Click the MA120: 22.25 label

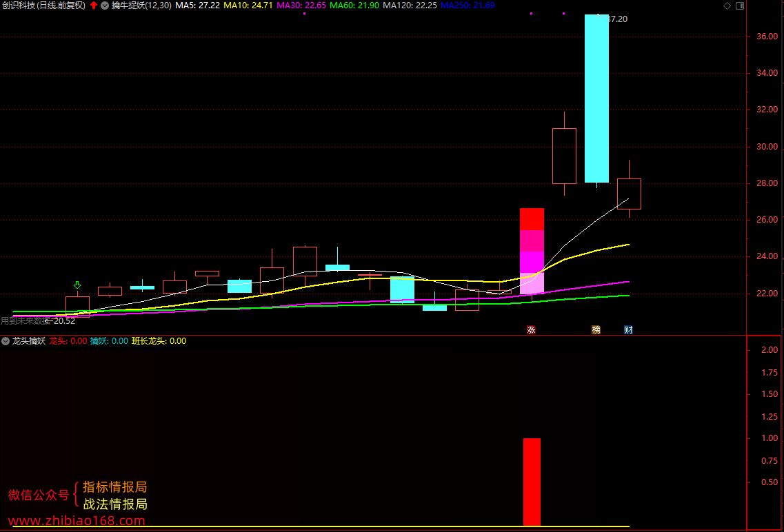click(410, 6)
